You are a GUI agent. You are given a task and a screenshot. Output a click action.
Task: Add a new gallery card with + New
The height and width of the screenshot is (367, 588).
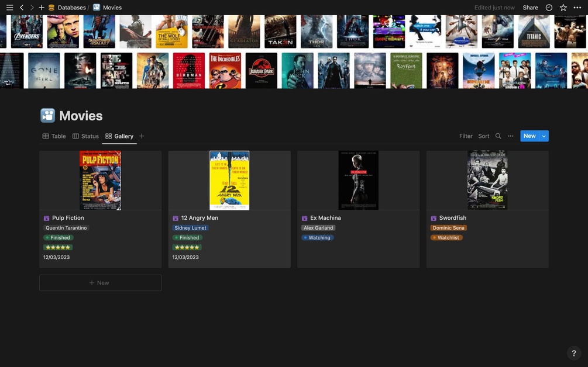coord(100,283)
